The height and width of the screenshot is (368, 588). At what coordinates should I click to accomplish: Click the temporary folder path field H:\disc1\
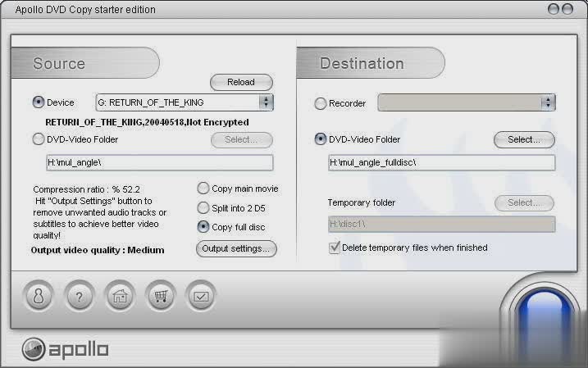click(x=442, y=224)
